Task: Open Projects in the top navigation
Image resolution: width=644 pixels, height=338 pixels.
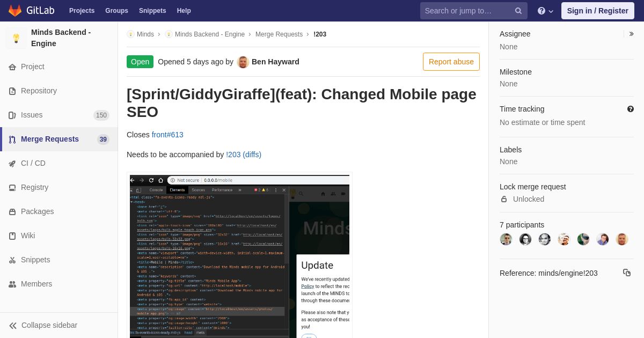Action: [x=82, y=11]
